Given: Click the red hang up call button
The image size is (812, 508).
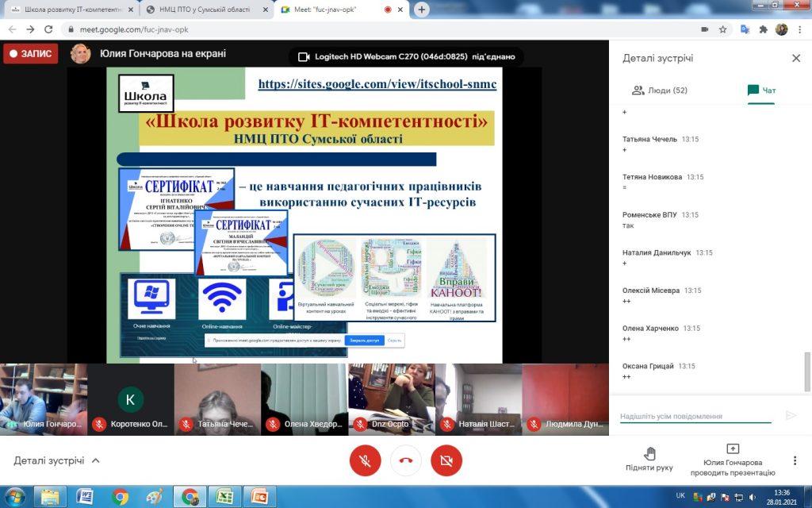Looking at the screenshot, I should (x=406, y=460).
